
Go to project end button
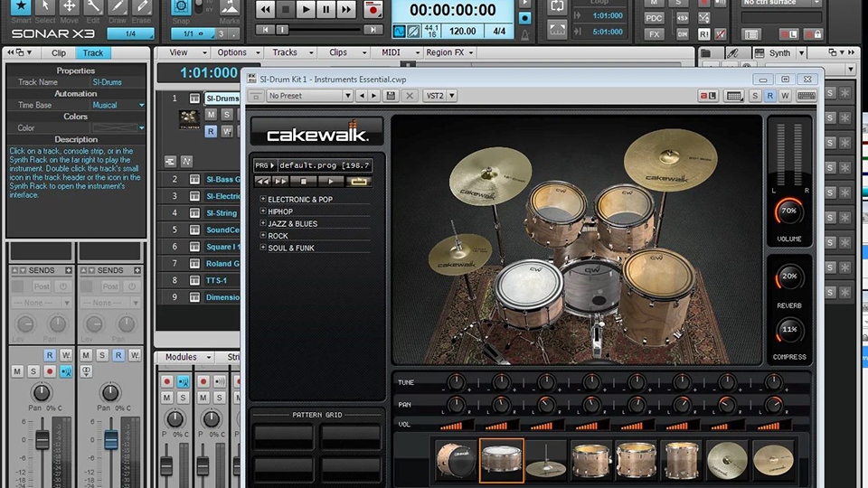pos(373,30)
